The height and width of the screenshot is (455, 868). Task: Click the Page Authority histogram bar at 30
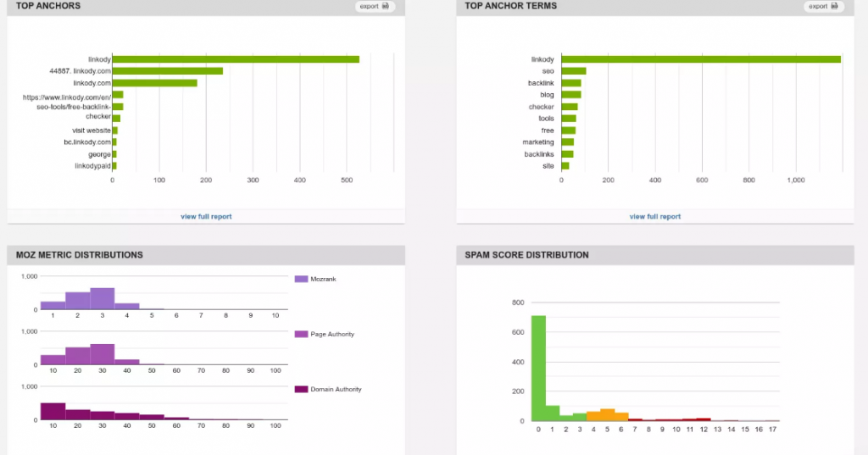coord(103,354)
